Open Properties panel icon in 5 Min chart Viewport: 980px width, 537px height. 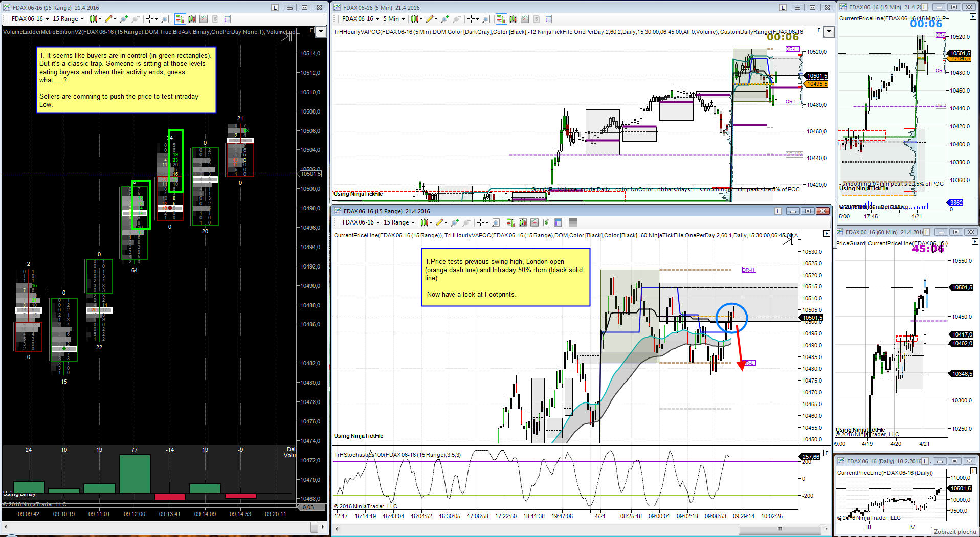coord(548,19)
